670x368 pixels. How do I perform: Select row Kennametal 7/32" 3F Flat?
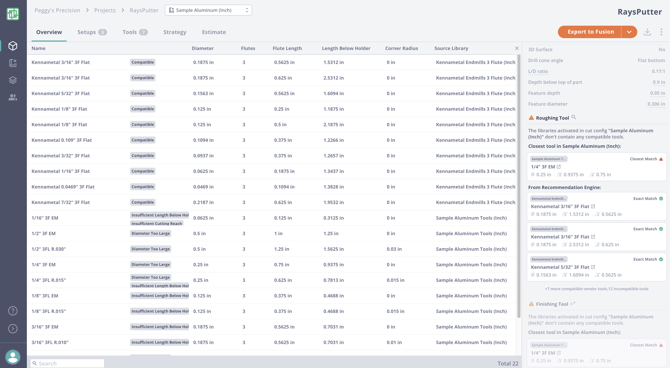coord(272,202)
